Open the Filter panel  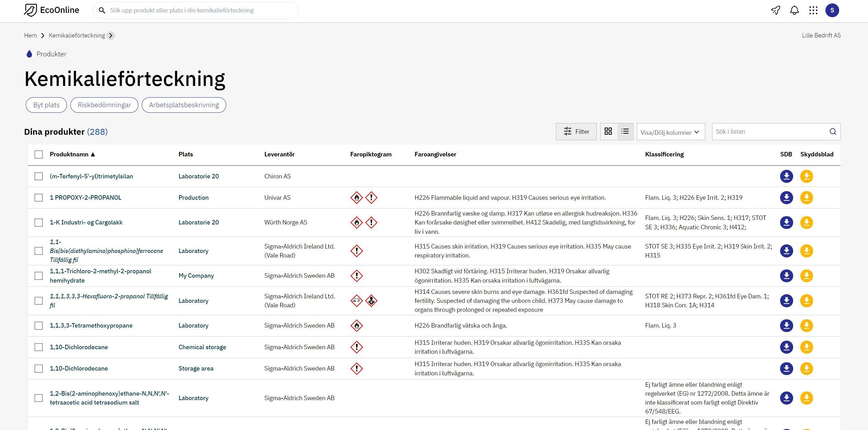(x=576, y=132)
